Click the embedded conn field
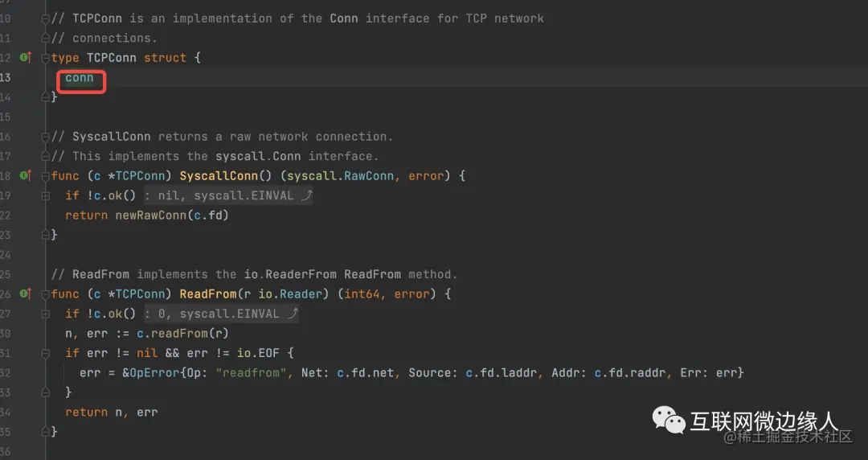This screenshot has width=868, height=460. [79, 77]
